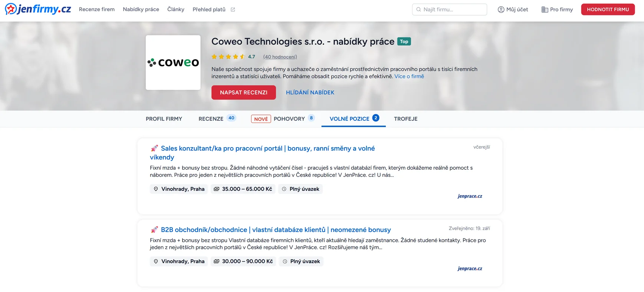Screen dimensions: 644x292
Task: Click the jenprace.cz logo in Sales konzultant card
Action: coord(470,196)
